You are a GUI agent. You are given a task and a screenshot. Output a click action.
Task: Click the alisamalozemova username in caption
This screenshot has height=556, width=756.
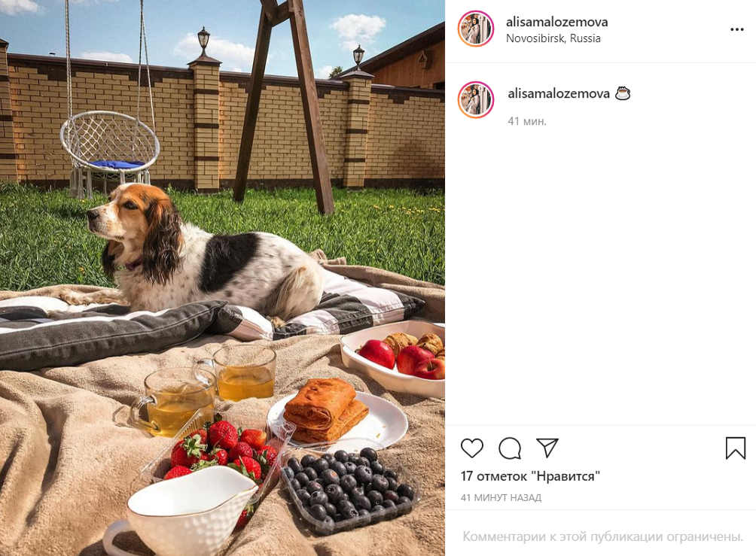[558, 93]
